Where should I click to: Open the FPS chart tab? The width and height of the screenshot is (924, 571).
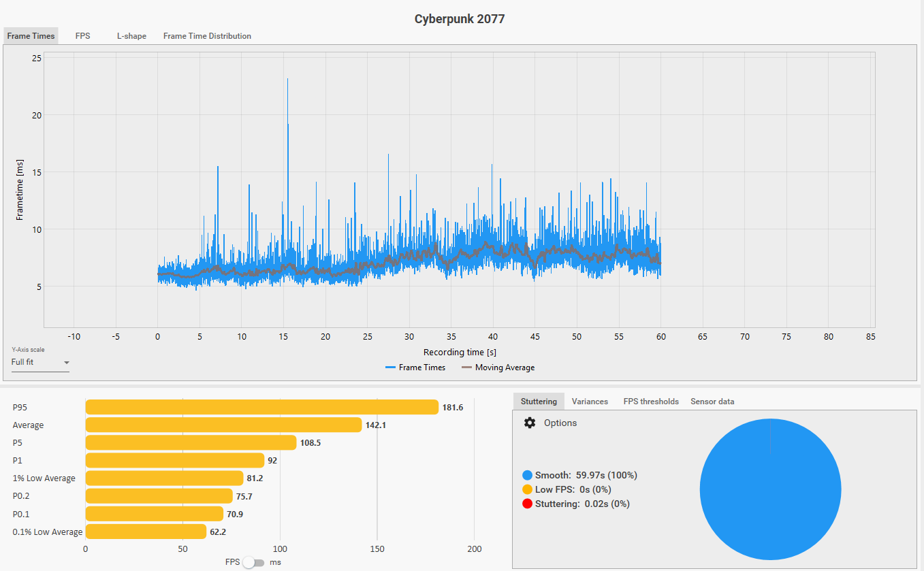coord(82,36)
